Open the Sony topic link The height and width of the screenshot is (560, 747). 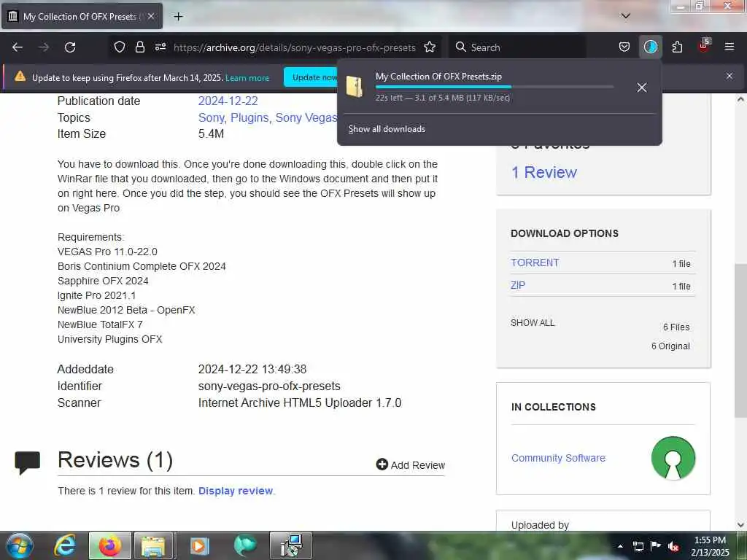212,117
